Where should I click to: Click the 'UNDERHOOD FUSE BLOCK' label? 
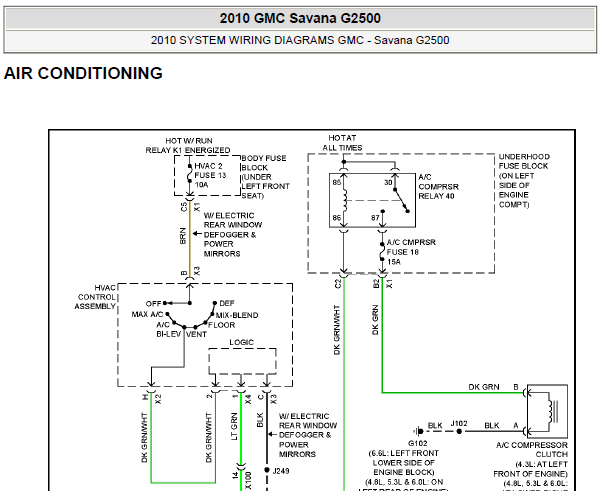coord(524,180)
